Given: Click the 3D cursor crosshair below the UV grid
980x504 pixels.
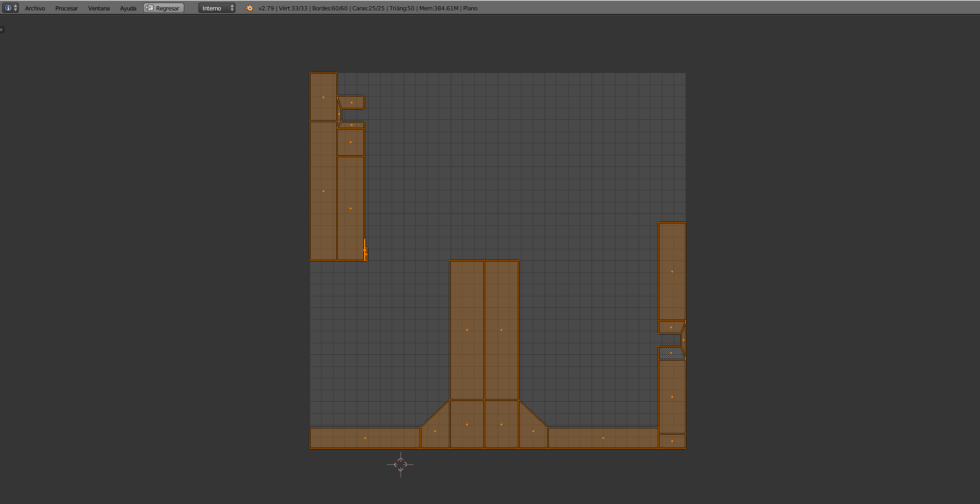Looking at the screenshot, I should (x=400, y=464).
